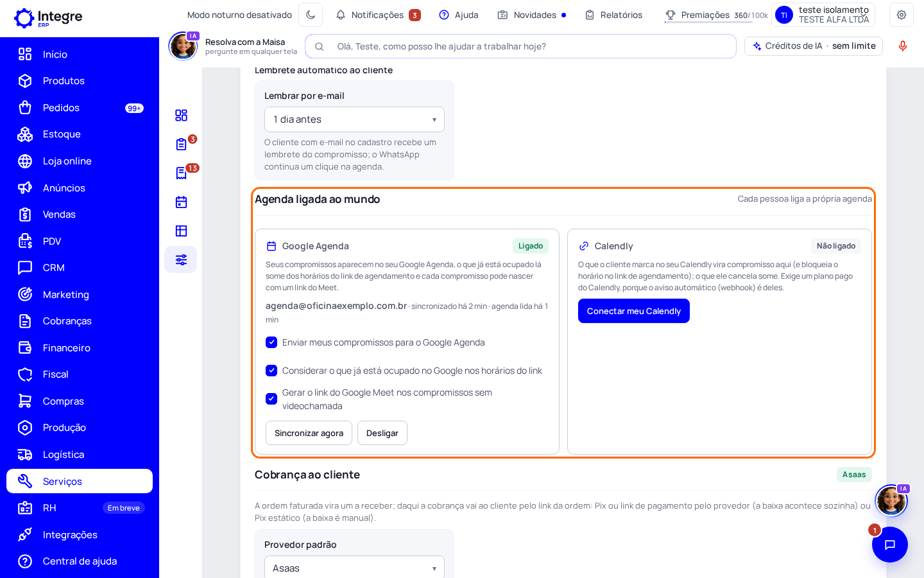Toggle night mode moon icon
Screen dimensions: 924x578
click(x=311, y=15)
